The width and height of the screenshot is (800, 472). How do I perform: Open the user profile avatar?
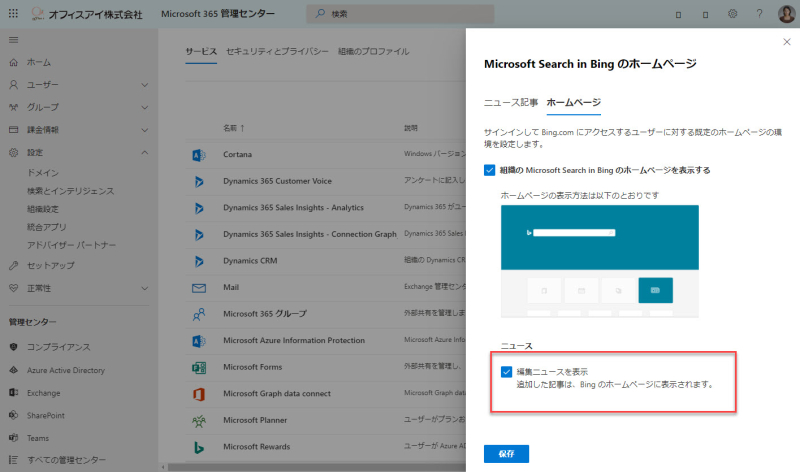point(786,14)
